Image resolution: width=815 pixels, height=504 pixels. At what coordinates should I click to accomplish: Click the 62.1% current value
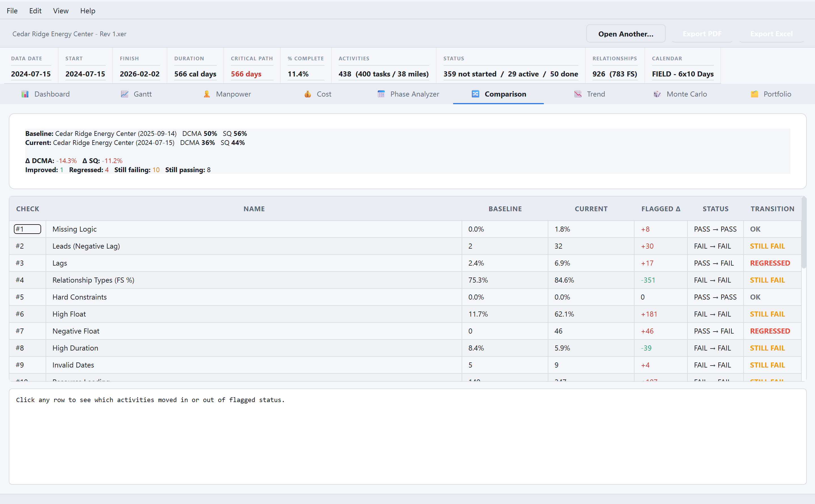564,314
